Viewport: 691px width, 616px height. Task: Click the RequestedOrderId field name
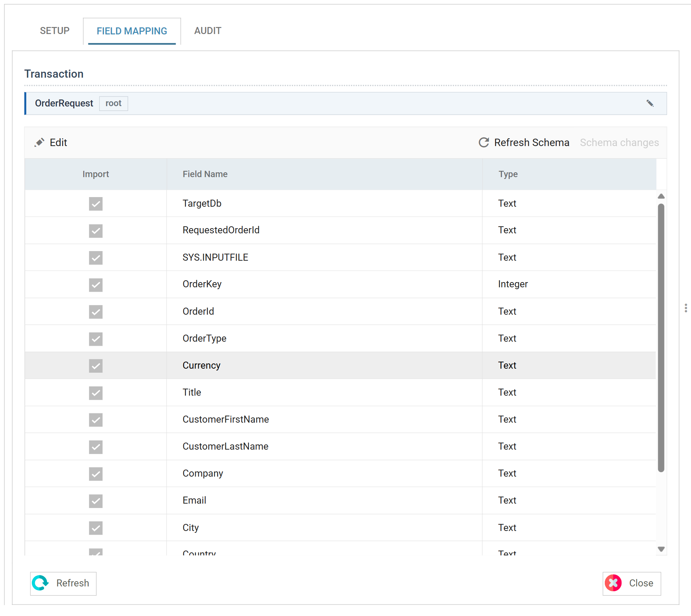click(x=221, y=230)
